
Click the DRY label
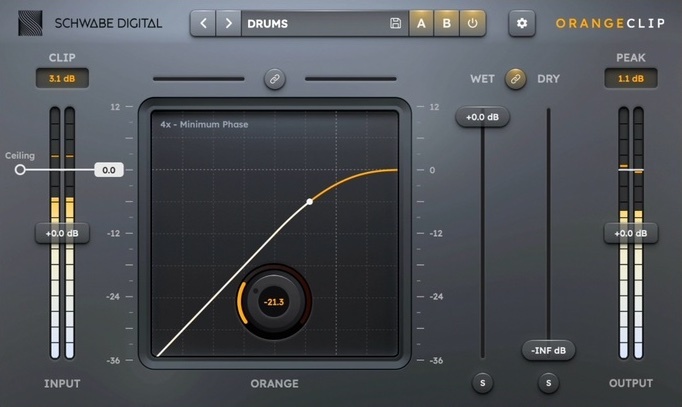[548, 79]
